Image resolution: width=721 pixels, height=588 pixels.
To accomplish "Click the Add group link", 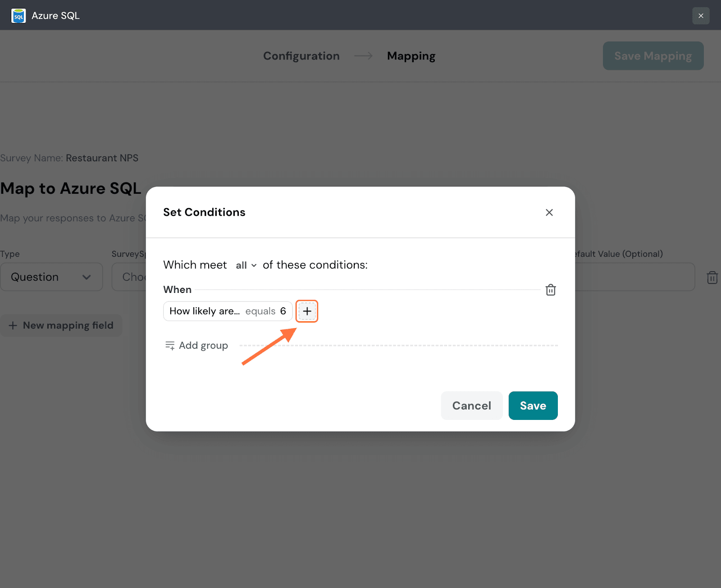I will coord(203,346).
